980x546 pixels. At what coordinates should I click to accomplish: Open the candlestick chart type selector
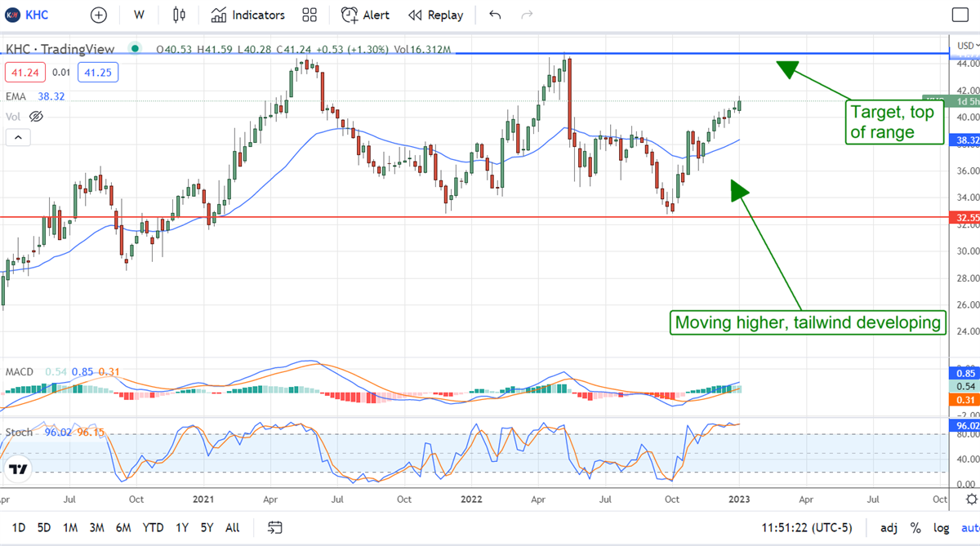point(180,15)
